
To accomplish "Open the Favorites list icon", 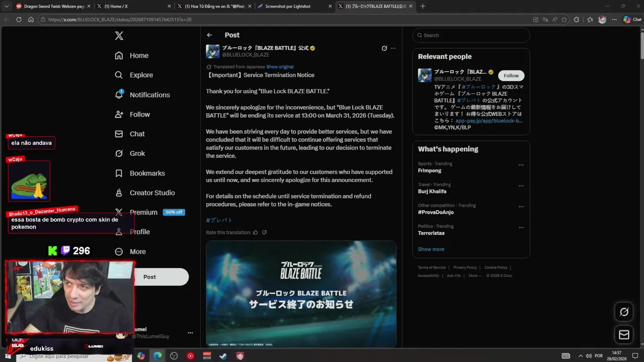I will pyautogui.click(x=590, y=20).
